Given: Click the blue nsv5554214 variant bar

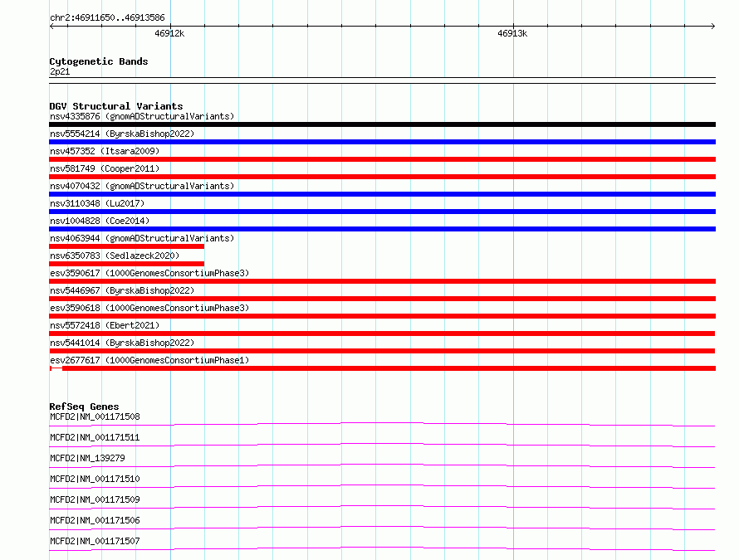Looking at the screenshot, I should tap(382, 142).
